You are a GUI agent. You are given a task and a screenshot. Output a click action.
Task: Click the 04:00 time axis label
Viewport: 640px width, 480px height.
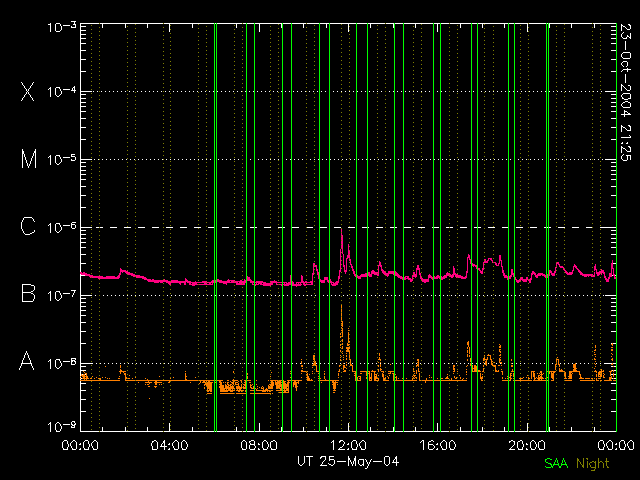click(x=169, y=445)
